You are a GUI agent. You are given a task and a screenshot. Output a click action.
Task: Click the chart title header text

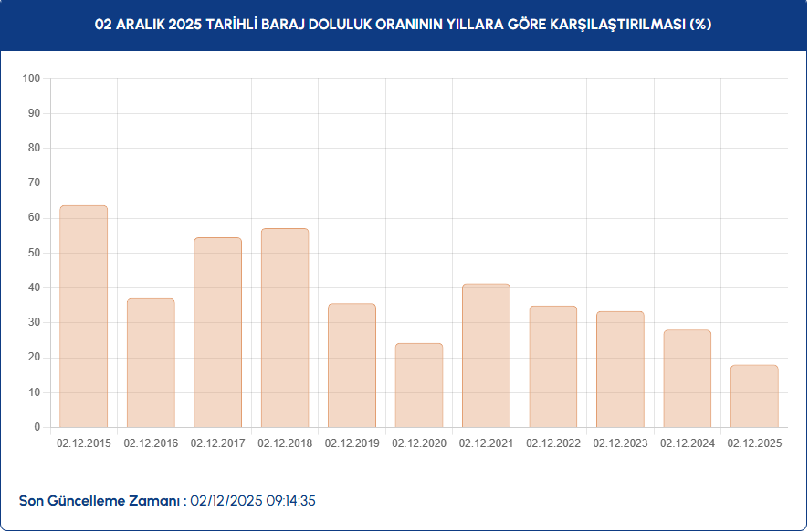404,25
